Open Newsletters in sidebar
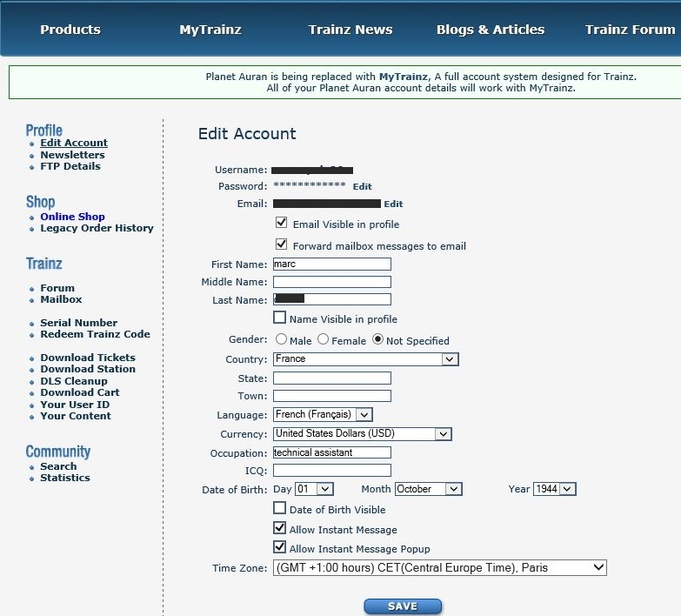This screenshot has width=681, height=616. tap(72, 155)
